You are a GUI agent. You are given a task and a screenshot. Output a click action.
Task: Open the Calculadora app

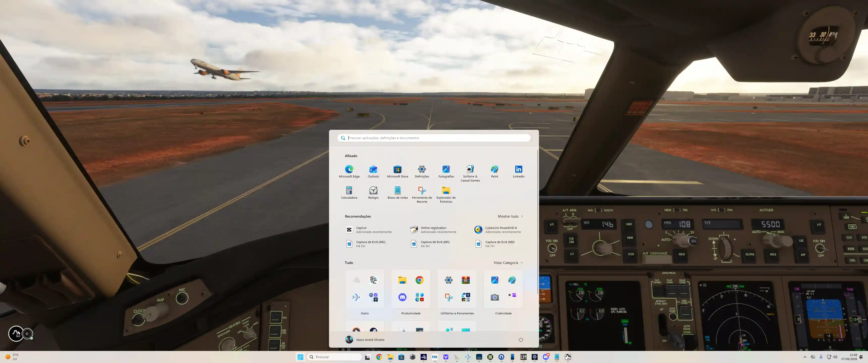coord(349,193)
